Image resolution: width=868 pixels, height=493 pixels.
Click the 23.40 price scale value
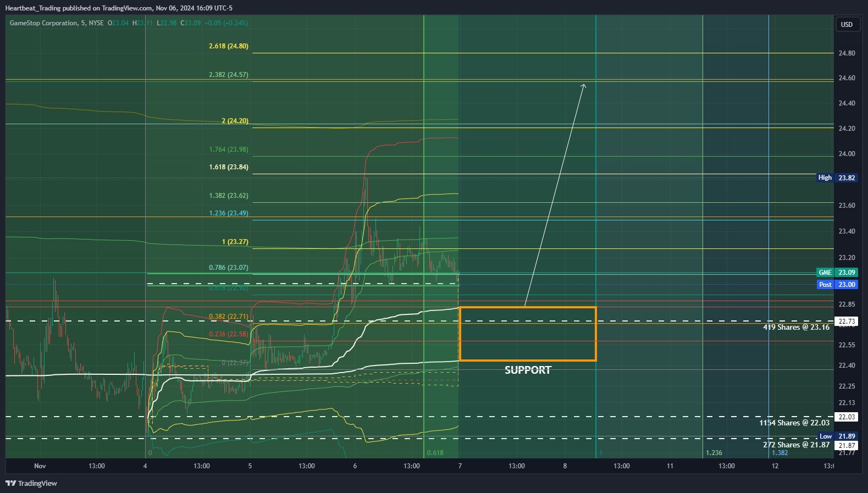[847, 231]
